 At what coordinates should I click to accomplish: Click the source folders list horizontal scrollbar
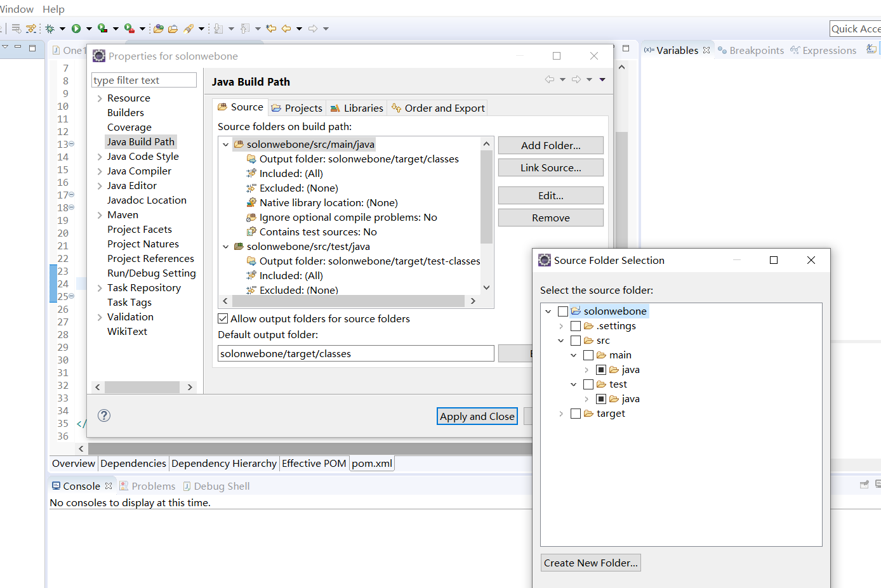tap(348, 301)
